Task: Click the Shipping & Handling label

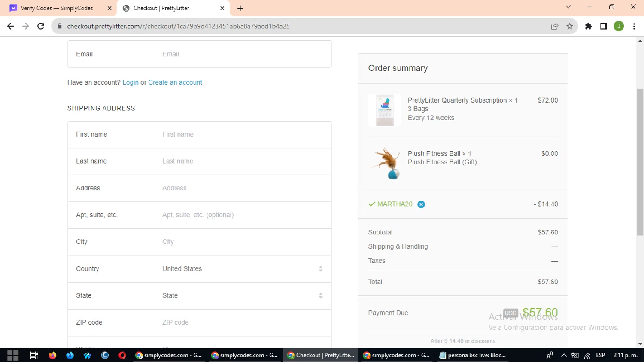Action: [398, 246]
